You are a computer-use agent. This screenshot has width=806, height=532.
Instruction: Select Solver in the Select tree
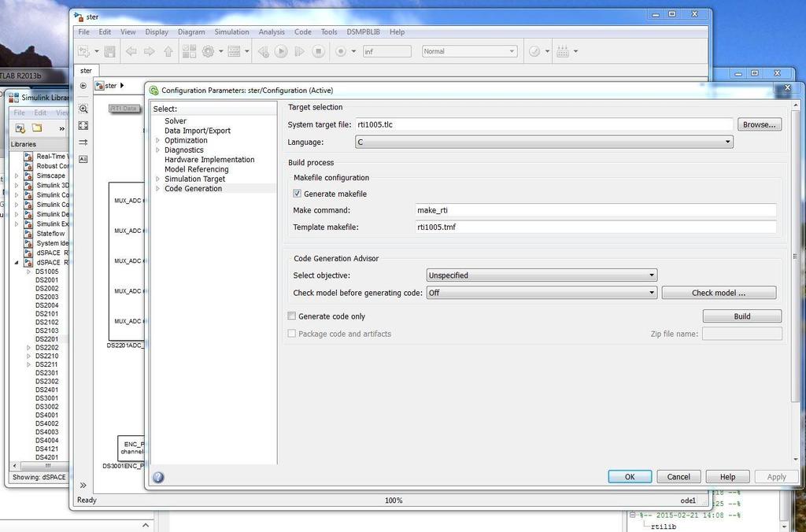[176, 120]
